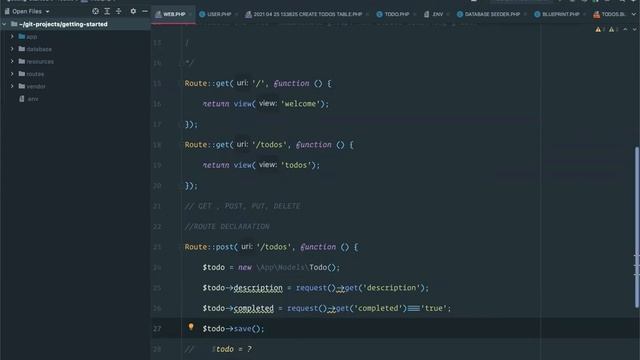Image resolution: width=640 pixels, height=360 pixels.
Task: Select the vendor folder icon
Action: click(22, 87)
